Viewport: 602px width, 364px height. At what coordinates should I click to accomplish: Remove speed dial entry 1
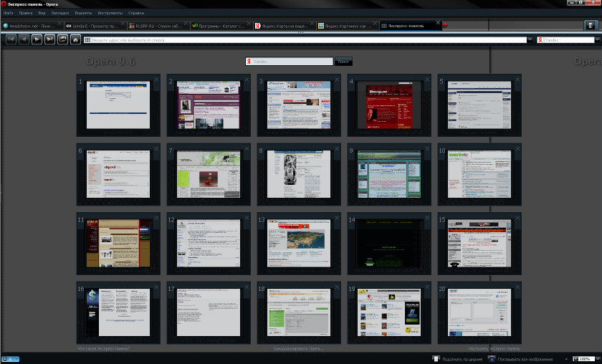156,80
